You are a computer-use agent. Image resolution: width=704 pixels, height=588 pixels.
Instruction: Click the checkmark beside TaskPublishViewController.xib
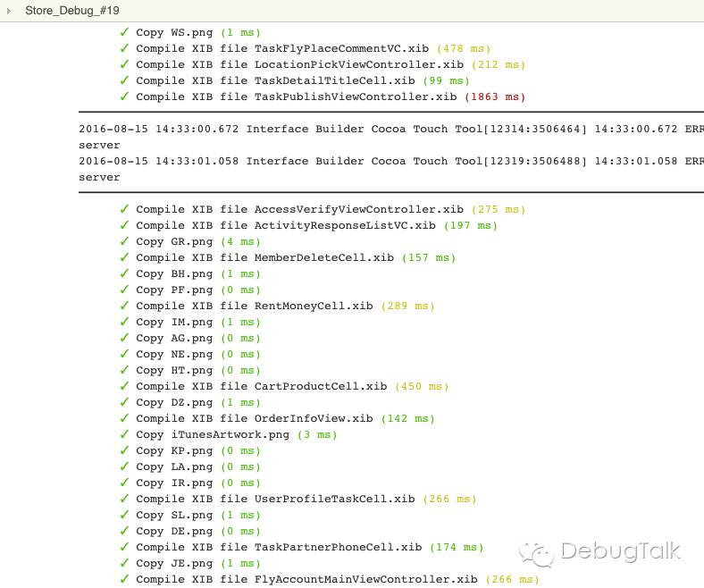pos(124,97)
